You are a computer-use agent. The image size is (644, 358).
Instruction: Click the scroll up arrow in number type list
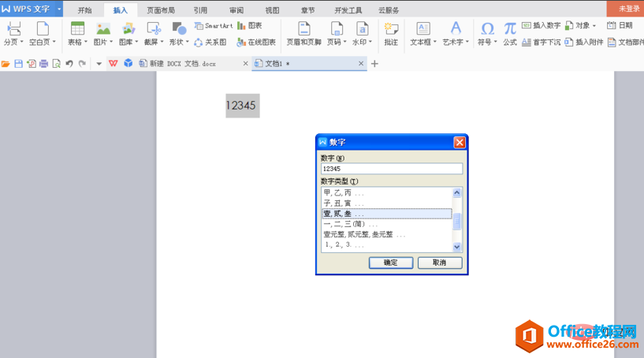(x=456, y=192)
